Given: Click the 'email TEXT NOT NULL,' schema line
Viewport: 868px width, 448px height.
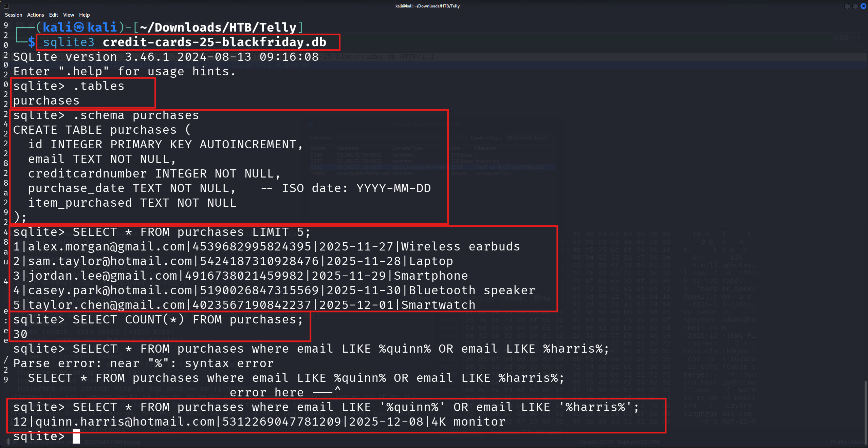Looking at the screenshot, I should click(102, 159).
